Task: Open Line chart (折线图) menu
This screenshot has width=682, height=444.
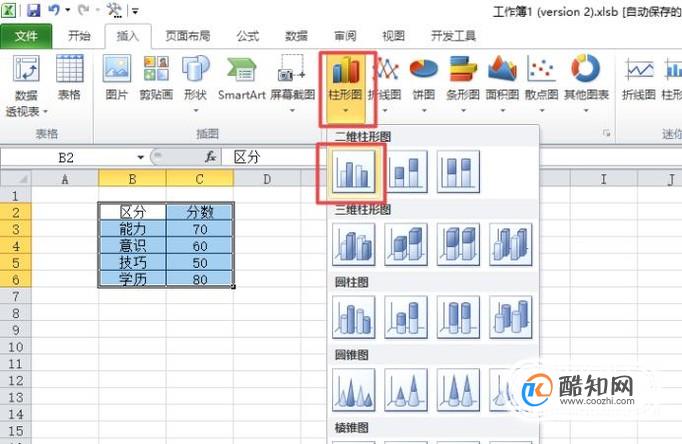Action: coord(385,83)
